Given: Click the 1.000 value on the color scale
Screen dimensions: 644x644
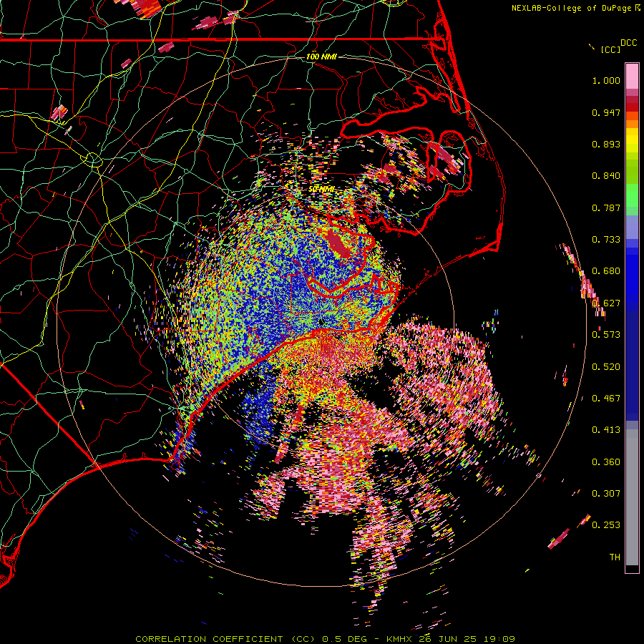Looking at the screenshot, I should pos(606,80).
